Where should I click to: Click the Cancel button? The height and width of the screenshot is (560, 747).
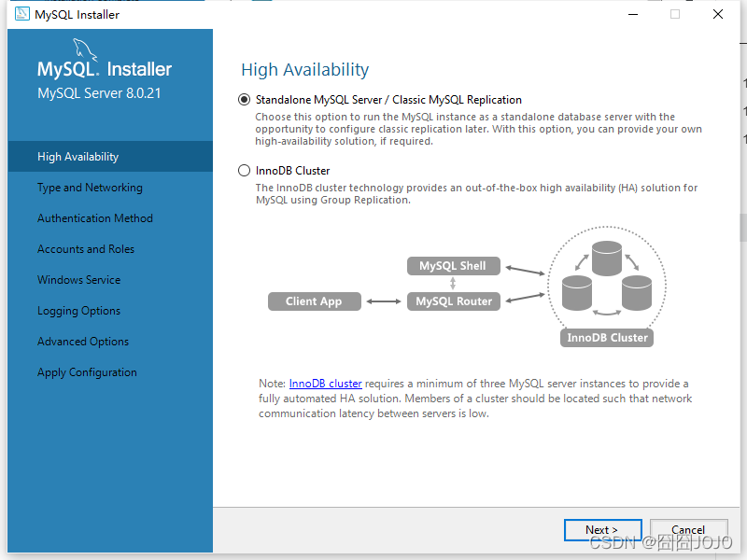tap(688, 529)
